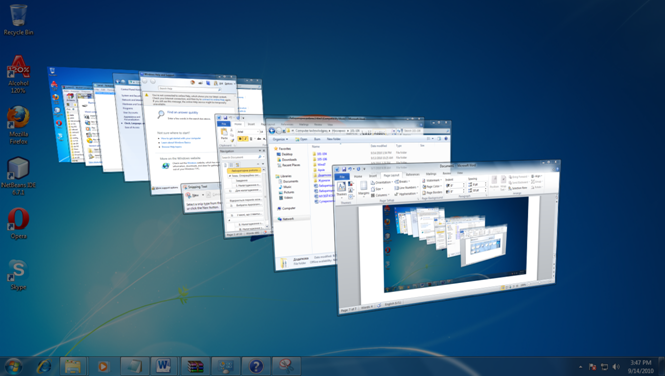Screen dimensions: 666x377
Task: Click Back arrow in Explorer window
Action: [272, 131]
